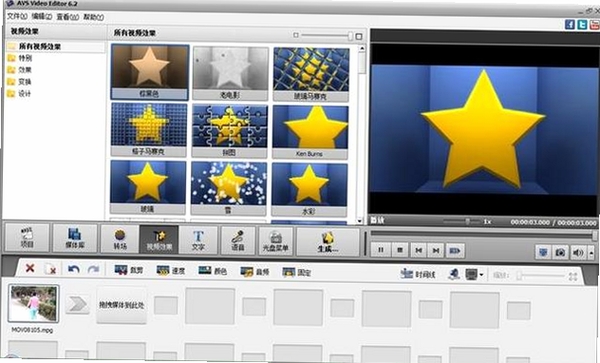Open the 文字 text tool button

[198, 240]
